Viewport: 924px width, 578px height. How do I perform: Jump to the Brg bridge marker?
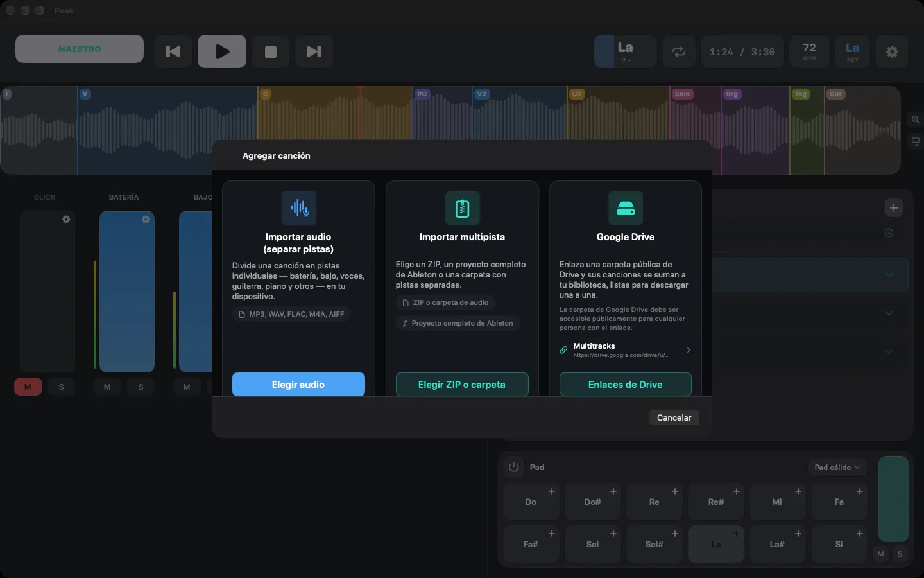coord(732,94)
